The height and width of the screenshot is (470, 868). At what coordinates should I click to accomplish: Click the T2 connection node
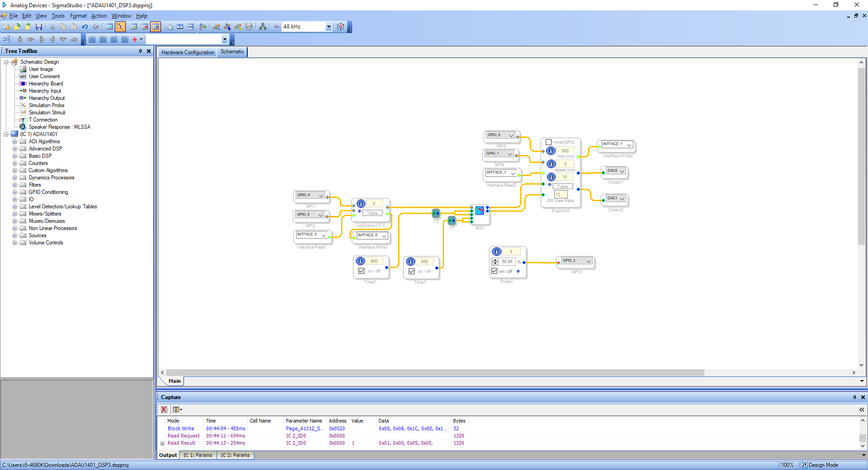click(436, 213)
